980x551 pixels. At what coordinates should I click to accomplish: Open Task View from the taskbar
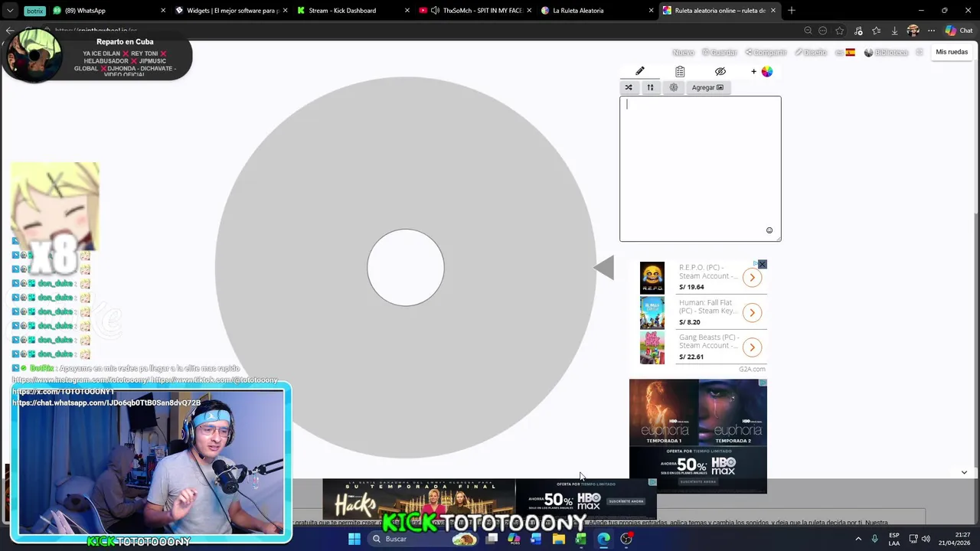pos(492,539)
